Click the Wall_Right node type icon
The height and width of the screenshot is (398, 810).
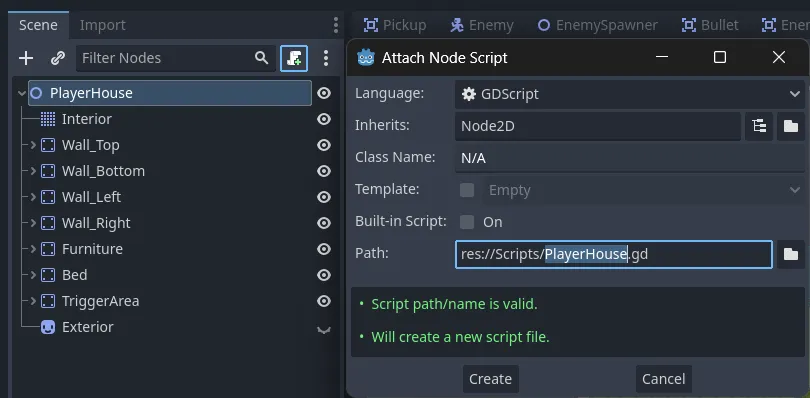pos(48,223)
